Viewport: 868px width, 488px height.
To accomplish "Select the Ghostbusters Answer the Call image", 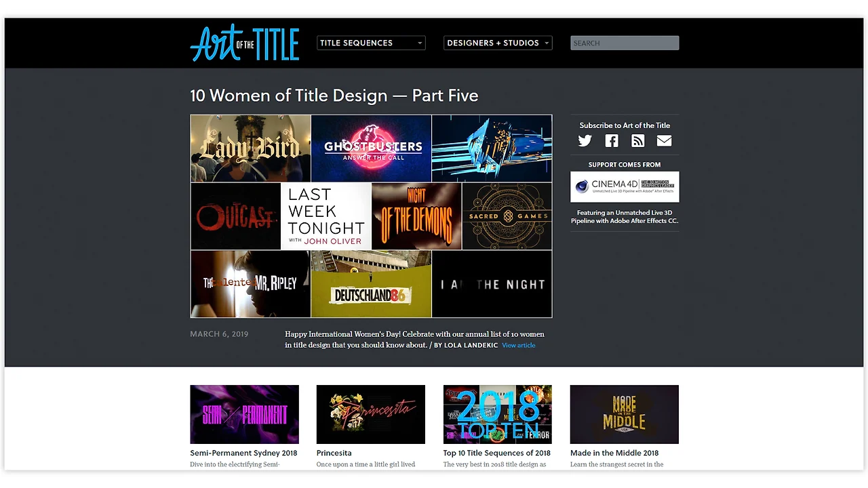I will click(371, 148).
